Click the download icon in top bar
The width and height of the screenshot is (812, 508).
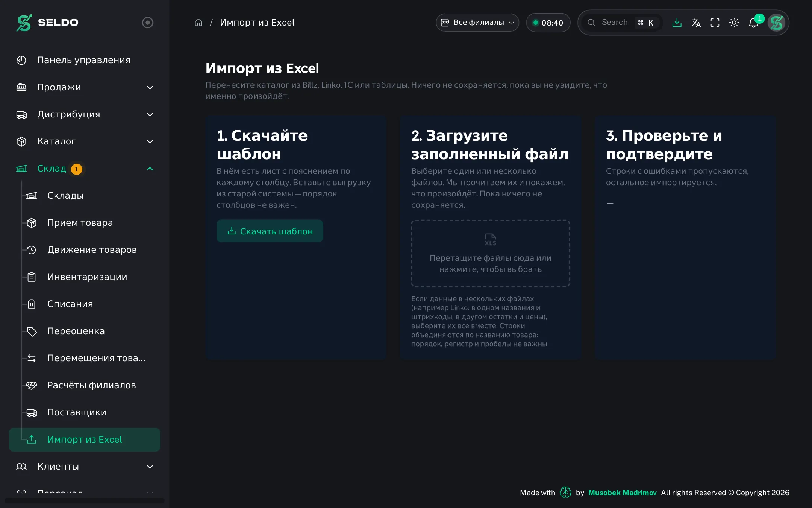[x=677, y=23]
